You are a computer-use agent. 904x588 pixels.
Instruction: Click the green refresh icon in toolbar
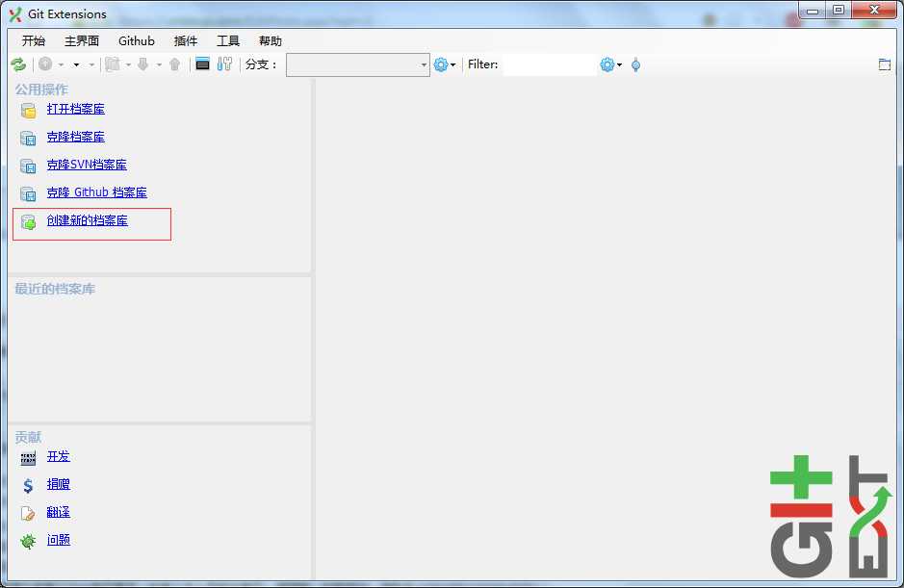point(18,64)
